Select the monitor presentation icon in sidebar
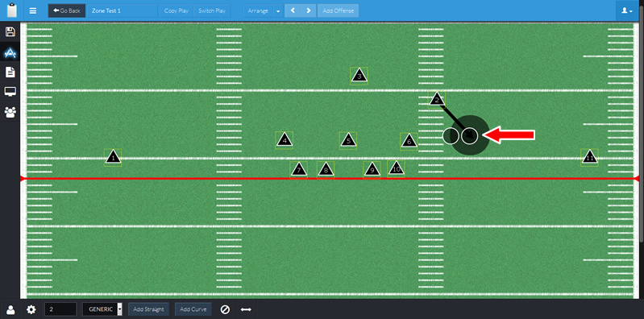This screenshot has width=644, height=319. click(x=10, y=92)
